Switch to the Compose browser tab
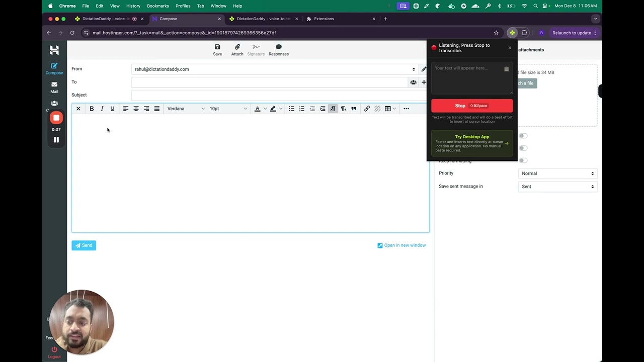 point(187,19)
